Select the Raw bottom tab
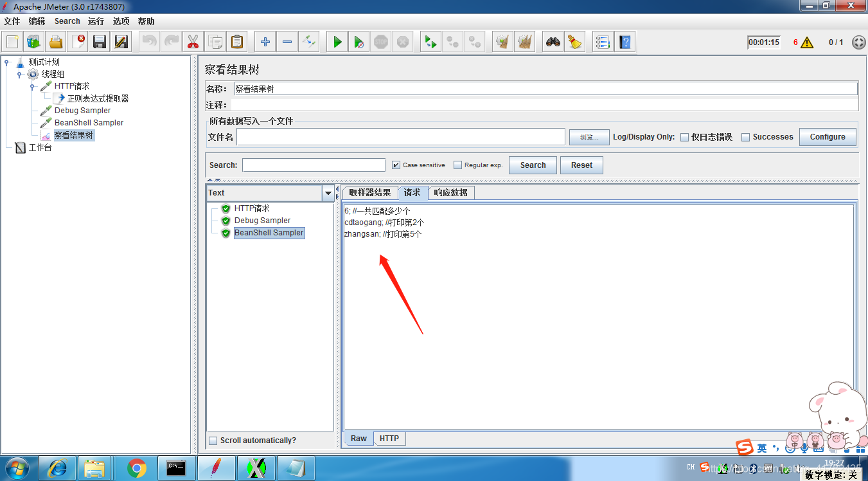 pyautogui.click(x=359, y=439)
